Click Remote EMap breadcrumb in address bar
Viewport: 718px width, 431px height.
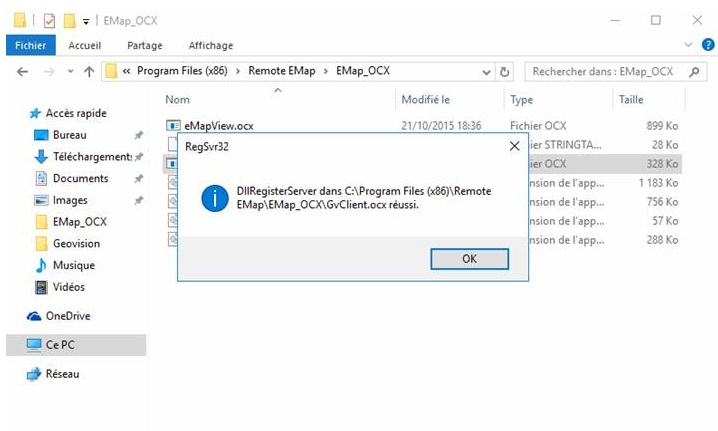tap(282, 71)
